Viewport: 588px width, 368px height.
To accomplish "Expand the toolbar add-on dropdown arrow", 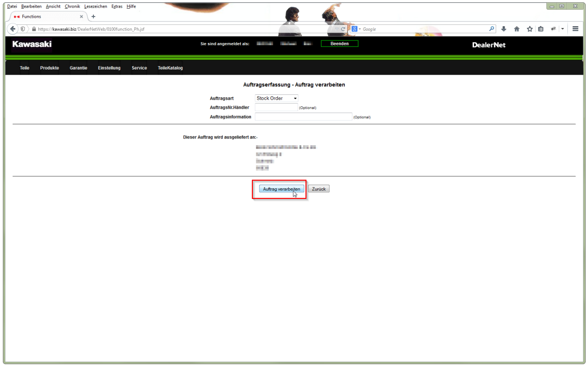I will coord(562,29).
